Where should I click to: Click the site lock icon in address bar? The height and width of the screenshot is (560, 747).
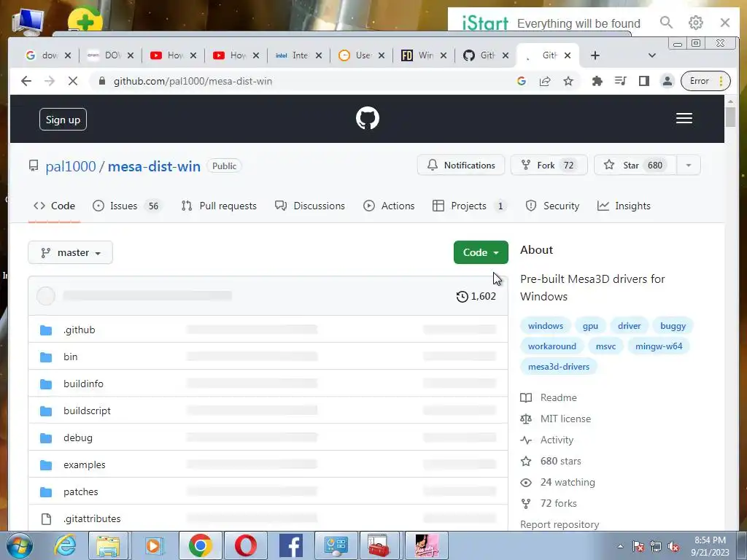pyautogui.click(x=101, y=81)
